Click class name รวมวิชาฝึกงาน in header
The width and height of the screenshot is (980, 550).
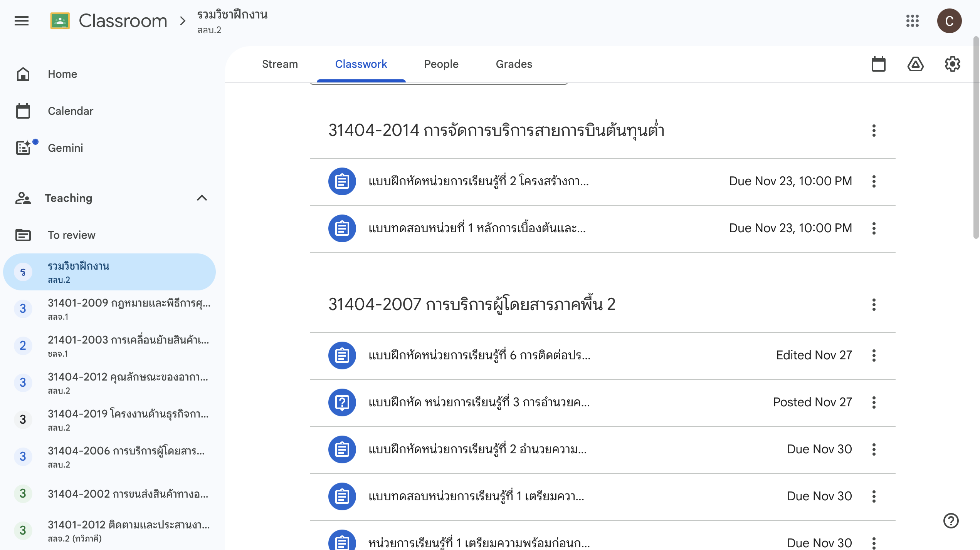pyautogui.click(x=232, y=15)
